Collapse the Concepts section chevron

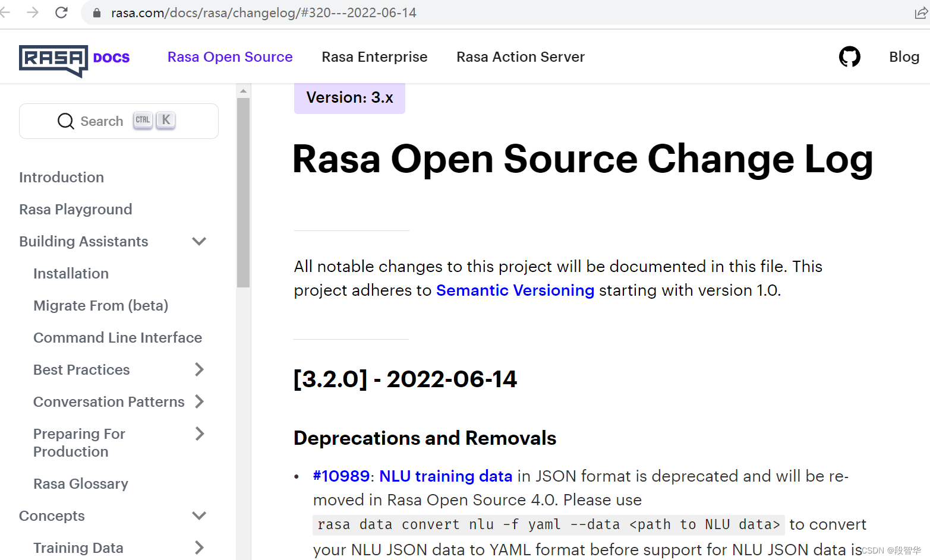tap(199, 515)
